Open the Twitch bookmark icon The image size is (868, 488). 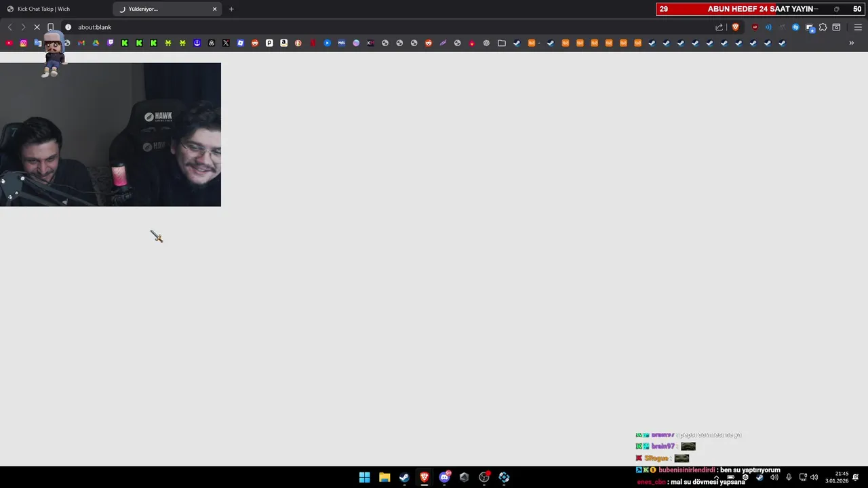(111, 43)
